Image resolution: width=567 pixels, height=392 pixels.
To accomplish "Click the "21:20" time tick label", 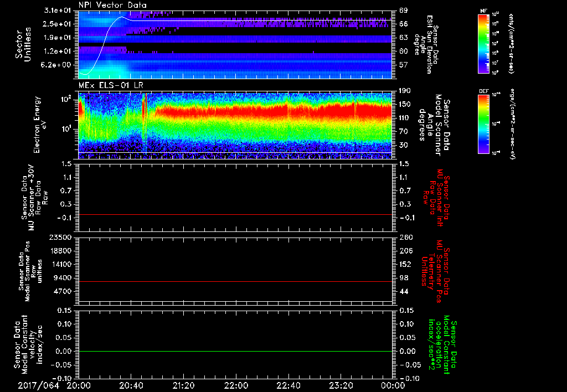I will coord(183,385).
